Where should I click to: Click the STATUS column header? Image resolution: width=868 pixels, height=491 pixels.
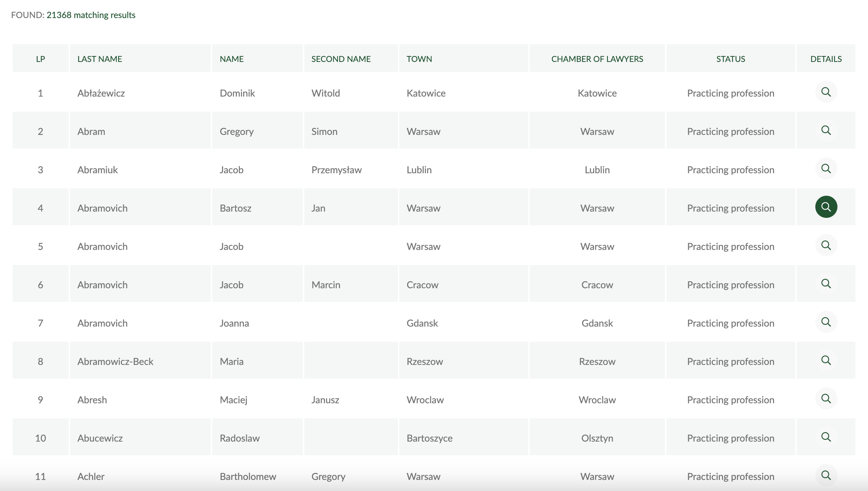[x=731, y=59]
